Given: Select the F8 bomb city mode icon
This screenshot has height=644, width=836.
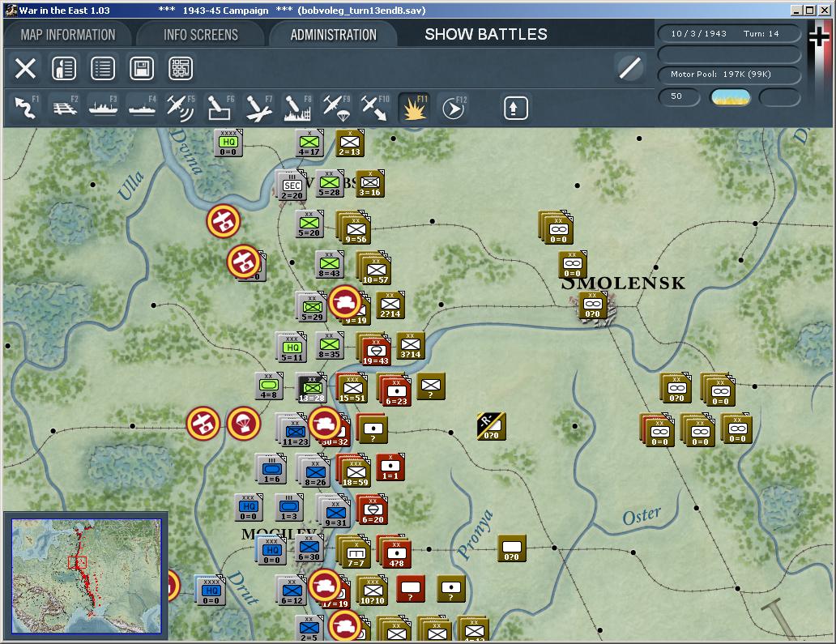Looking at the screenshot, I should (x=297, y=107).
